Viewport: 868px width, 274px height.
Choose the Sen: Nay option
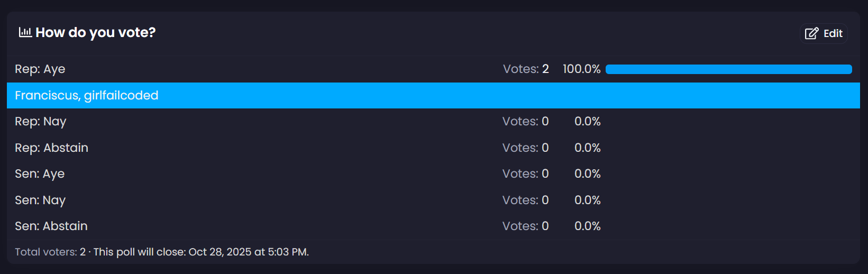coord(40,200)
